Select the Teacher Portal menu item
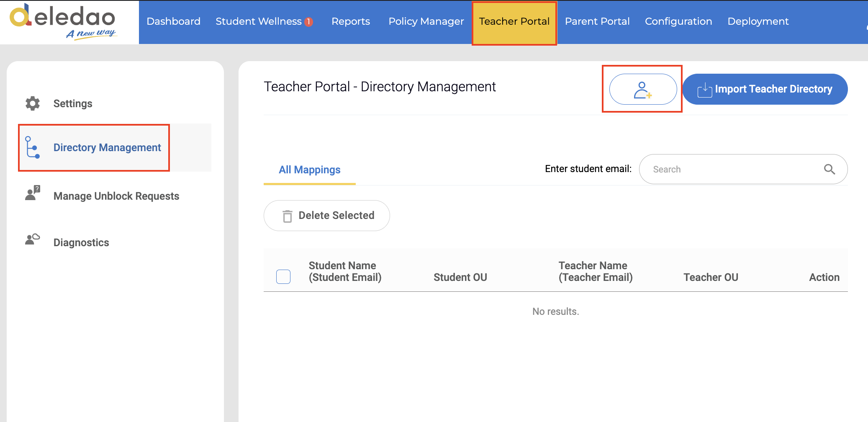Screen dimensions: 868x422 514,22
